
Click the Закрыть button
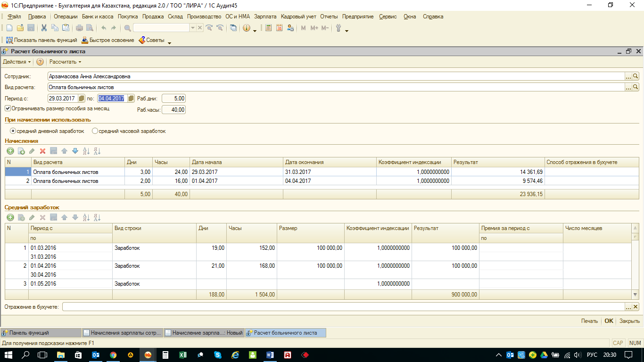tap(629, 321)
